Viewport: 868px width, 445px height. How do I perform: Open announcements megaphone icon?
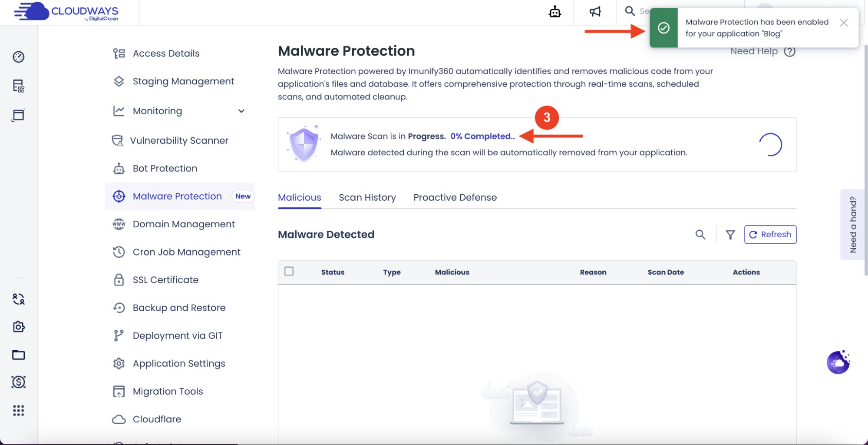pyautogui.click(x=595, y=12)
